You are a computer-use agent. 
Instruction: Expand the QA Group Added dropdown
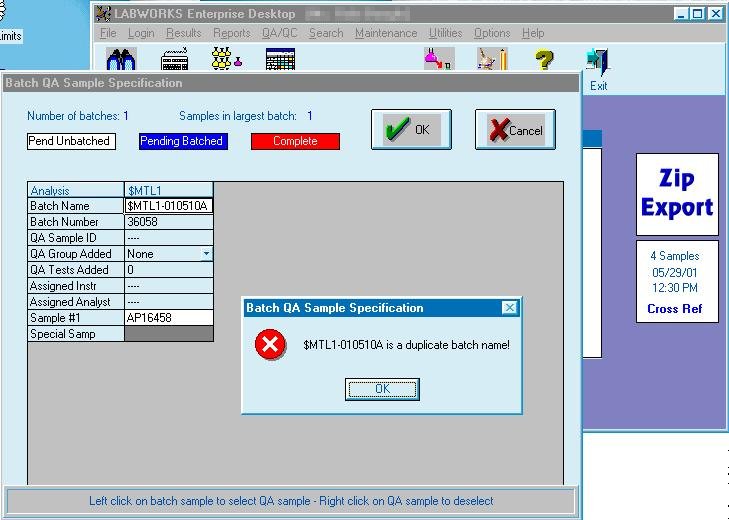click(x=206, y=253)
